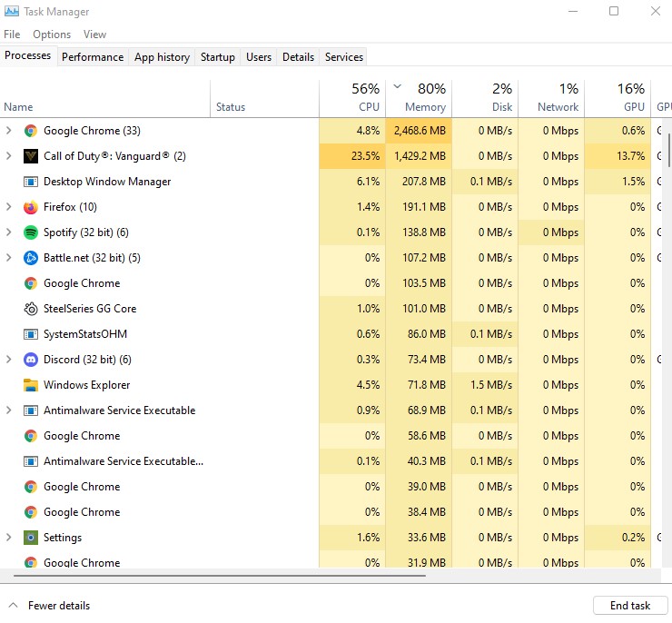
Task: Click Chrome icon in the 38.4 MB row
Action: (x=31, y=512)
